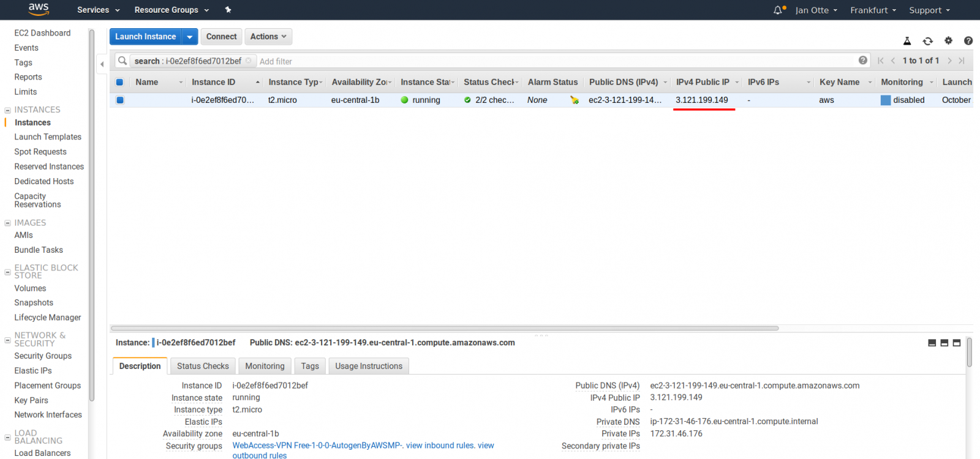
Task: Click the help icon inside the search bar
Action: 862,61
